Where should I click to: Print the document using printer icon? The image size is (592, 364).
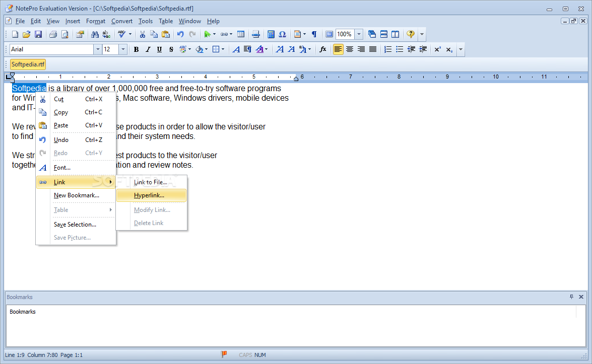tap(53, 34)
